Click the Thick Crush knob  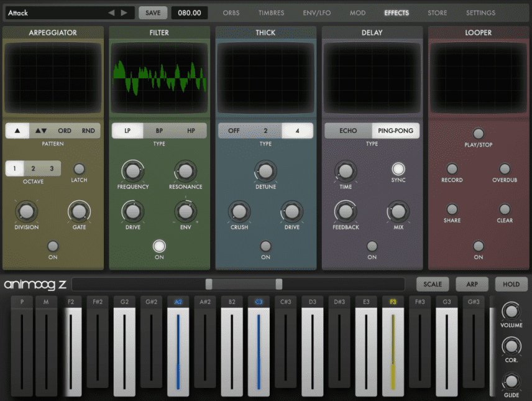(239, 211)
